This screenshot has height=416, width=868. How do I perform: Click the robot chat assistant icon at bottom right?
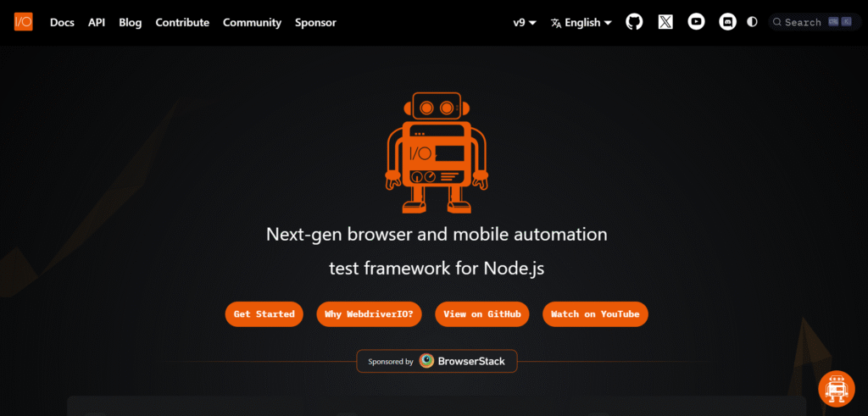pos(837,389)
